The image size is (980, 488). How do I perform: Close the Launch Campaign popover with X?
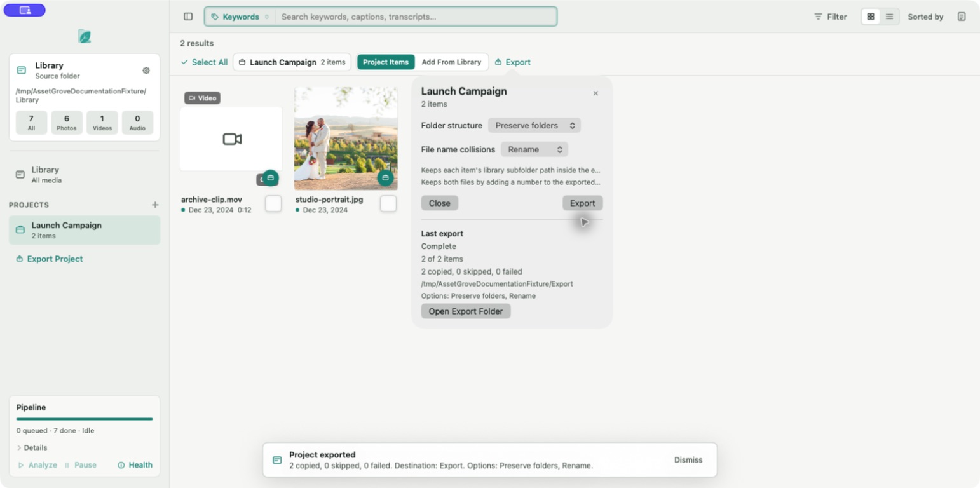pyautogui.click(x=595, y=93)
